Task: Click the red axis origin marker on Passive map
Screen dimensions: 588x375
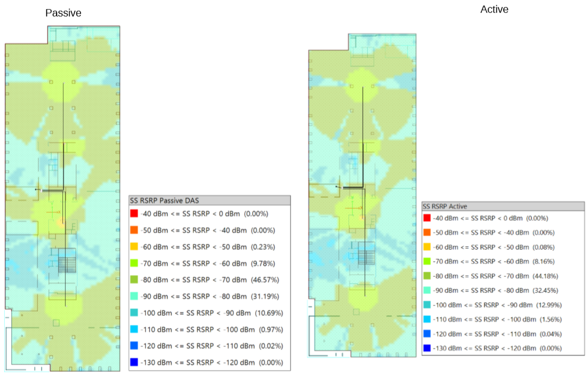Action: click(x=53, y=212)
